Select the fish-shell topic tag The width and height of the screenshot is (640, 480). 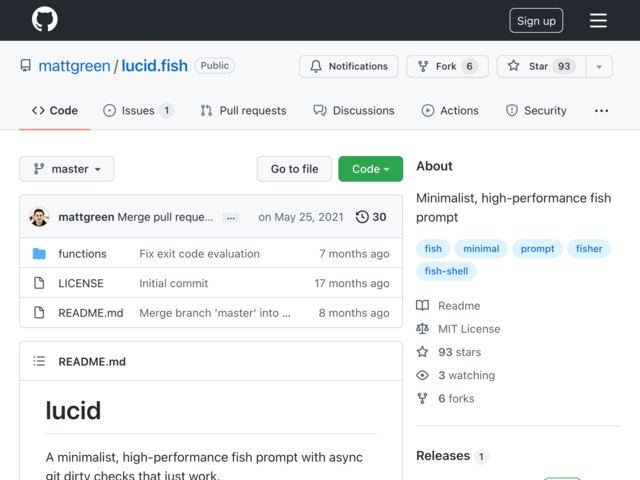(x=446, y=271)
